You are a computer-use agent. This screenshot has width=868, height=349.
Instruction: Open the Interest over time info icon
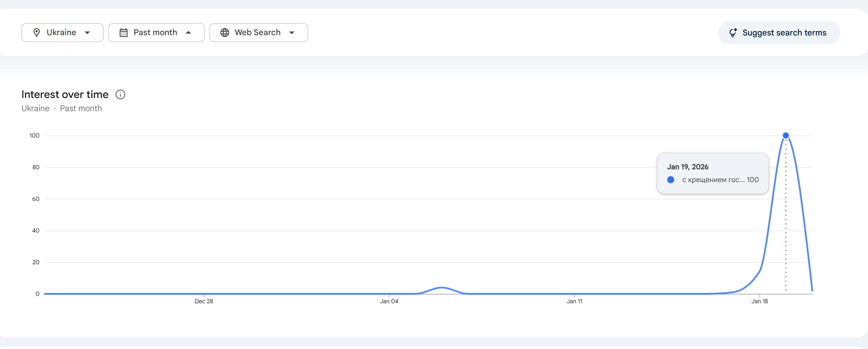120,95
